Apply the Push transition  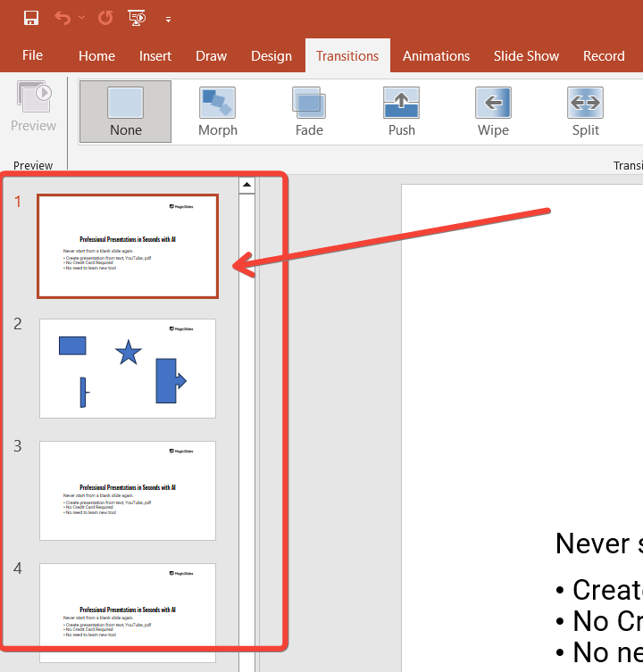(x=401, y=112)
